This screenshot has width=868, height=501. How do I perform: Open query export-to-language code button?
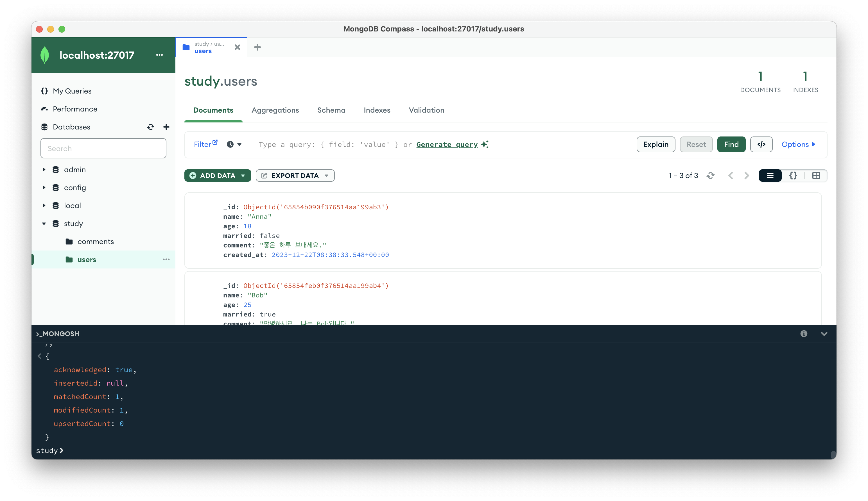coord(761,145)
